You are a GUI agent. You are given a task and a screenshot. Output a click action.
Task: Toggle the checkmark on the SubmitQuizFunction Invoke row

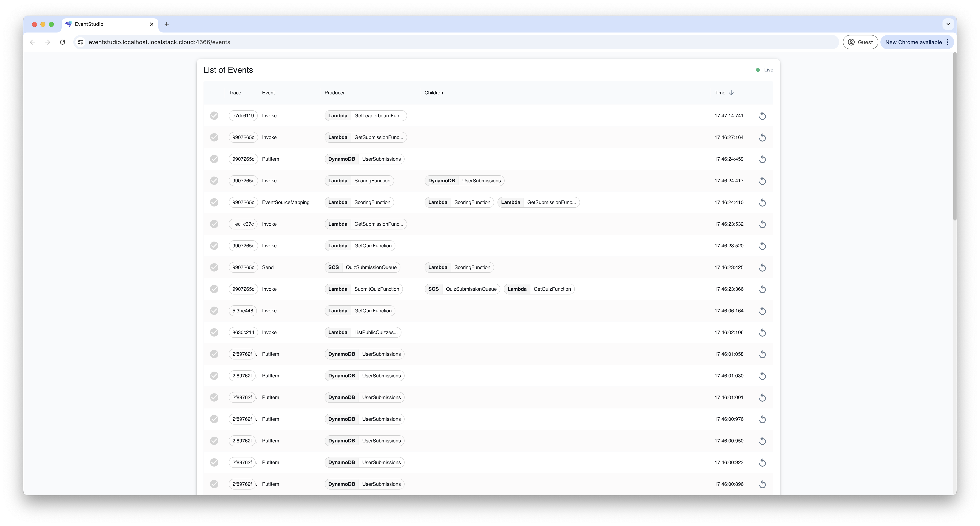pyautogui.click(x=214, y=289)
